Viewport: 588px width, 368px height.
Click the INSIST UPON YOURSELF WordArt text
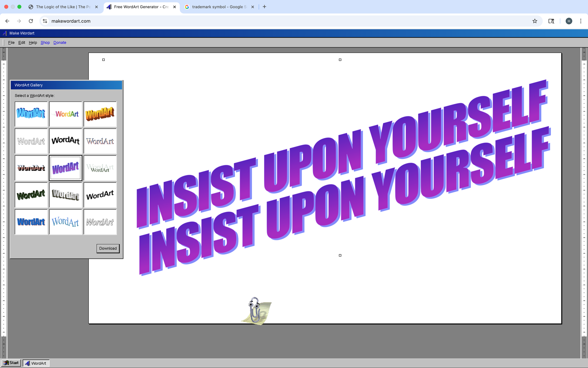343,178
